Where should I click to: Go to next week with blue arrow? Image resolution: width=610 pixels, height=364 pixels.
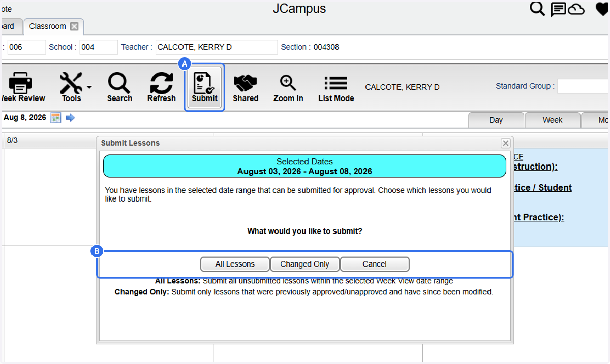(x=70, y=118)
